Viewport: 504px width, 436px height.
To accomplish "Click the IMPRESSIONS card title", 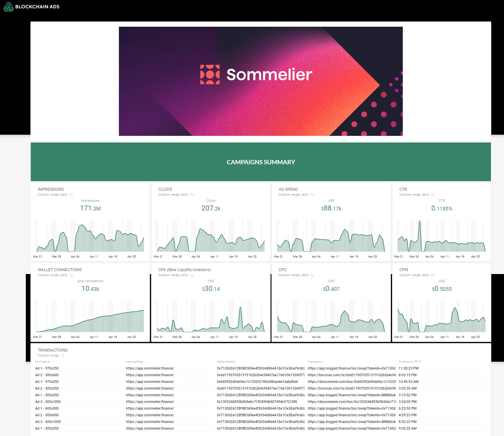I will point(51,189).
